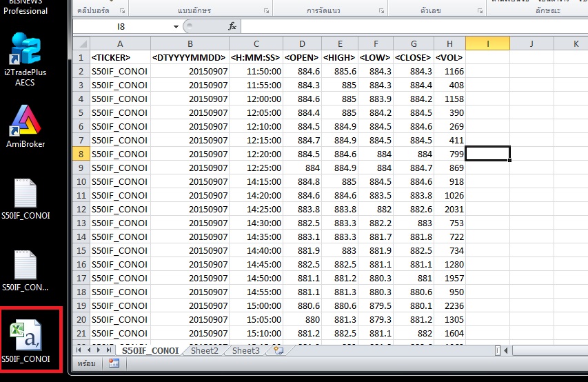The width and height of the screenshot is (588, 382).
Task: Open the Number group dialog launcher
Action: coord(480,11)
